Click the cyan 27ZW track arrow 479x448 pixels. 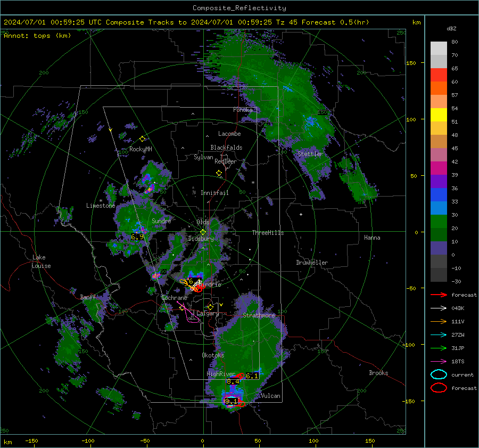(439, 335)
